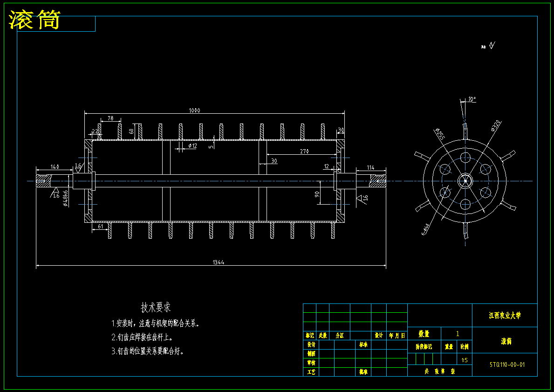Select the 140 shaft length dimension
Image resolution: width=554 pixels, height=392 pixels.
click(x=55, y=166)
